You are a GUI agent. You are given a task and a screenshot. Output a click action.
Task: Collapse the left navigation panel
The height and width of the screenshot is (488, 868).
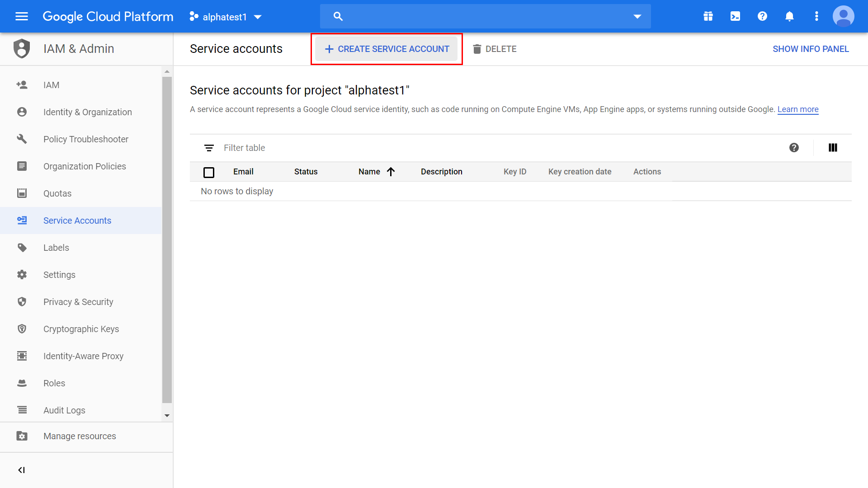21,470
